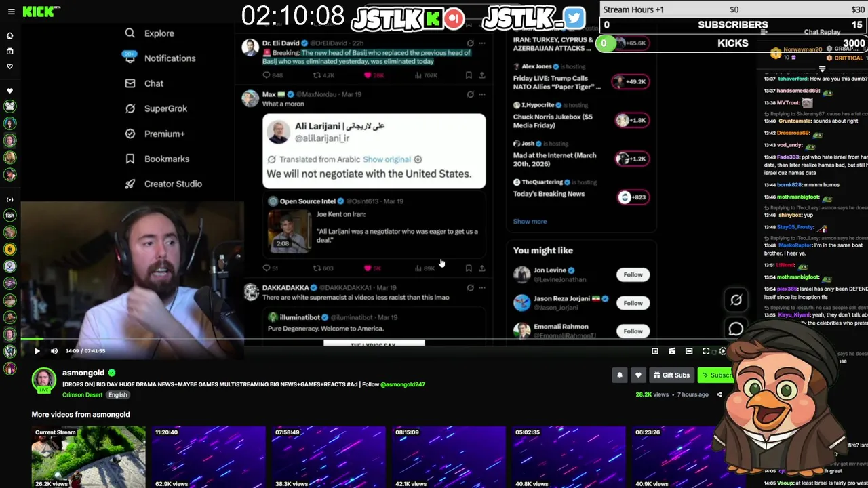Click the 28.2K views count
The image size is (868, 488).
tap(652, 394)
